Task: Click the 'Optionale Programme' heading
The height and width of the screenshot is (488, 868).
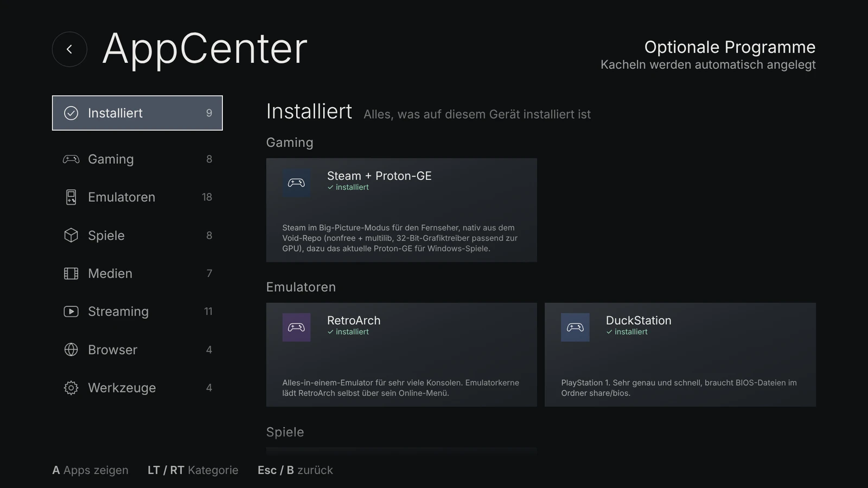Action: (x=730, y=47)
